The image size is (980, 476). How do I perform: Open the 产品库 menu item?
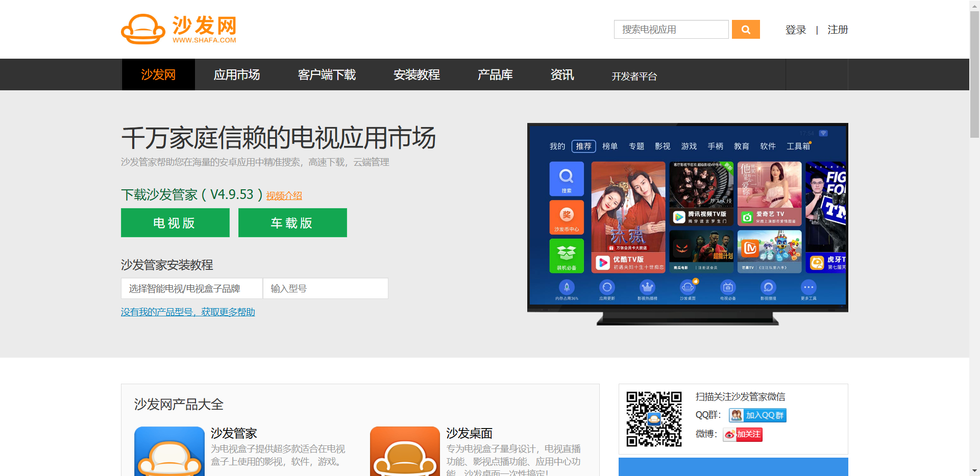pyautogui.click(x=495, y=74)
